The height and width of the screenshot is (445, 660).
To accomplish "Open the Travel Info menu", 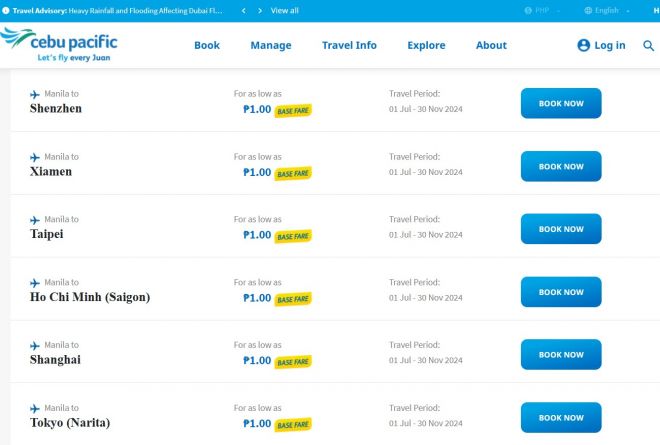I will [349, 45].
